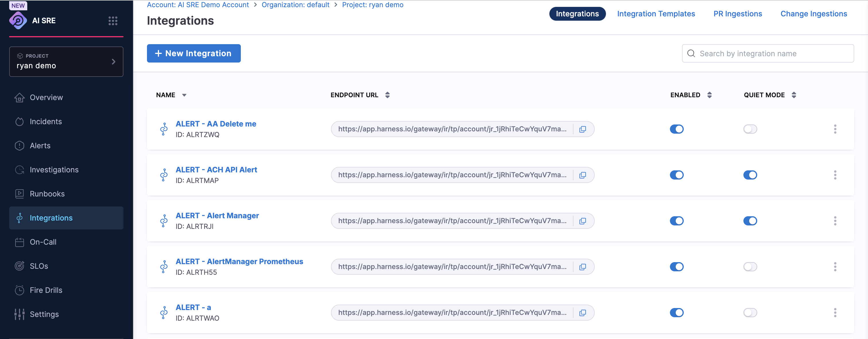The width and height of the screenshot is (868, 339).
Task: Disable the Enabled toggle for ACH API Alert
Action: [x=677, y=175]
